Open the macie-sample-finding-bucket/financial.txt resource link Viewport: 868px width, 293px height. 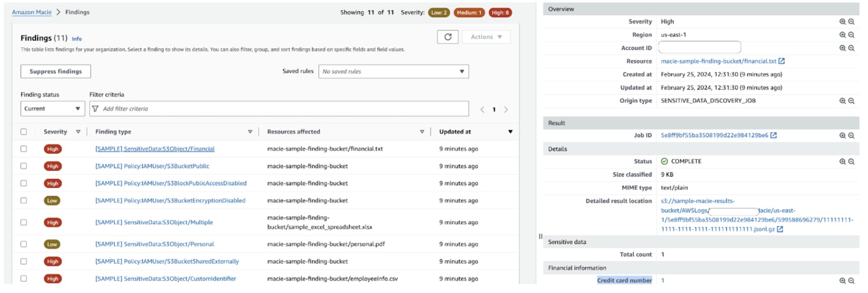coord(718,61)
